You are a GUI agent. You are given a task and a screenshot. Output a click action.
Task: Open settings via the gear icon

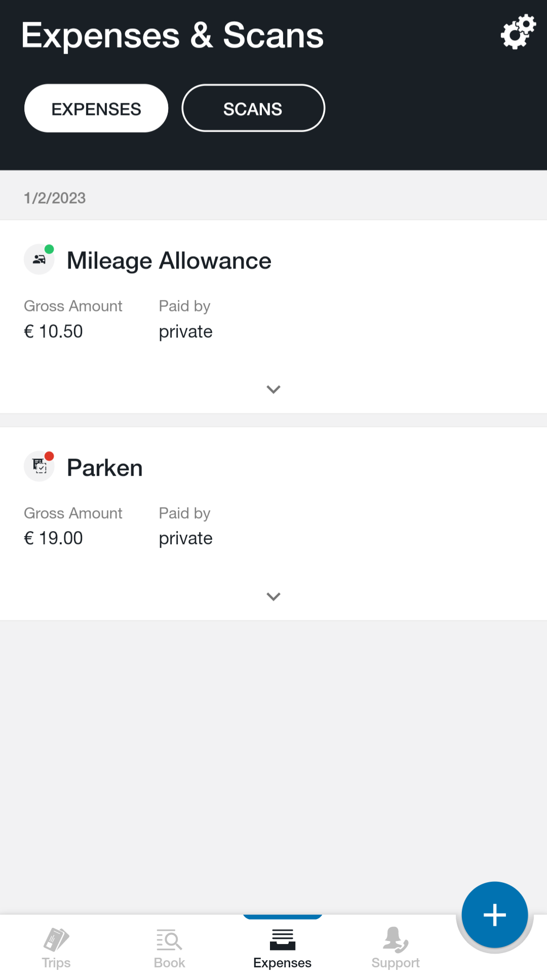point(518,32)
